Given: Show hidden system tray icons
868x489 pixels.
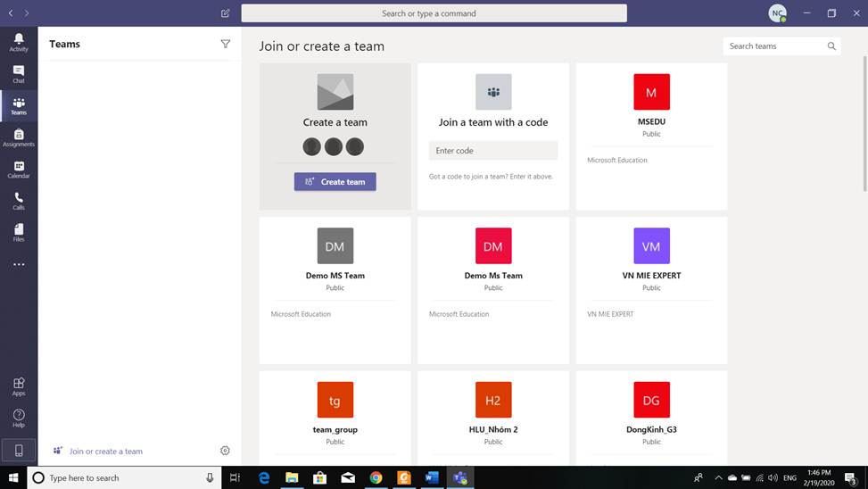Looking at the screenshot, I should point(718,477).
